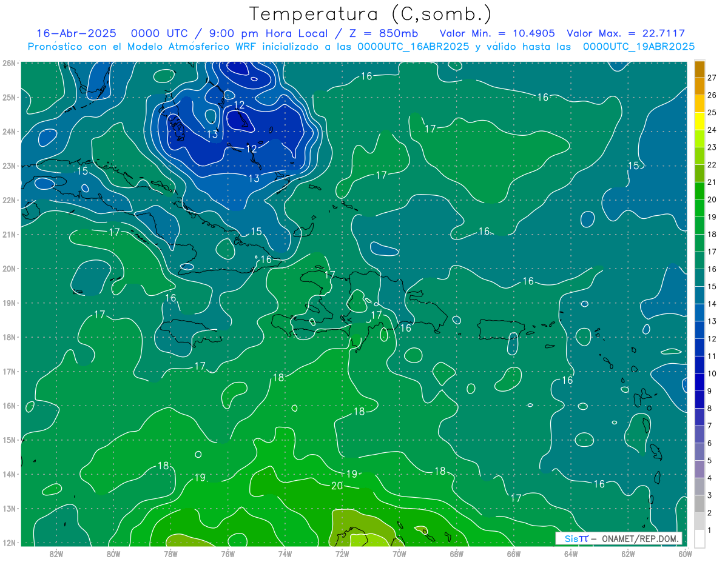
Task: Click the "62W" longitude label
Action: coord(628,553)
